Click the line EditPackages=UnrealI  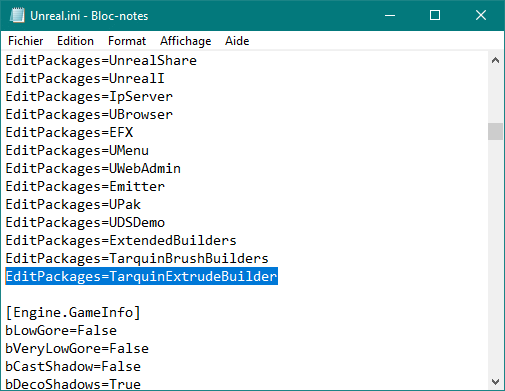85,79
